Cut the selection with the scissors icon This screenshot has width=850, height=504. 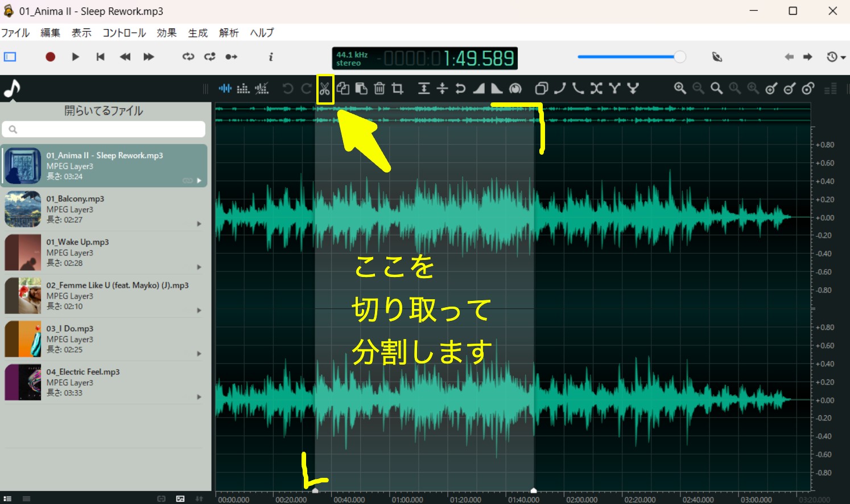click(x=325, y=89)
